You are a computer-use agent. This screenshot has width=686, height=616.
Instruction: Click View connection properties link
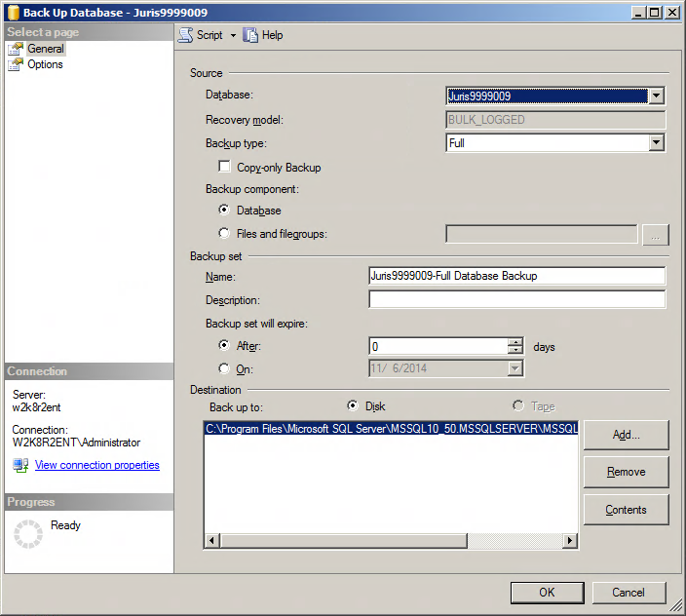[96, 466]
